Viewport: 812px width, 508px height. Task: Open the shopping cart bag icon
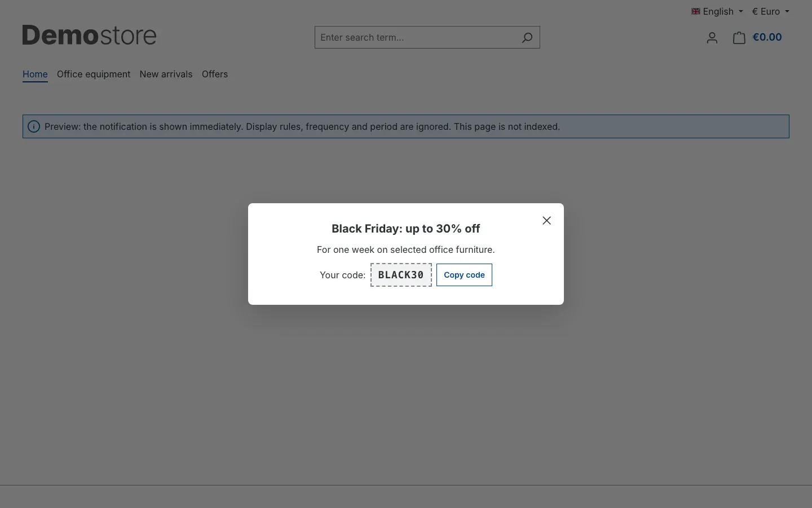(739, 38)
